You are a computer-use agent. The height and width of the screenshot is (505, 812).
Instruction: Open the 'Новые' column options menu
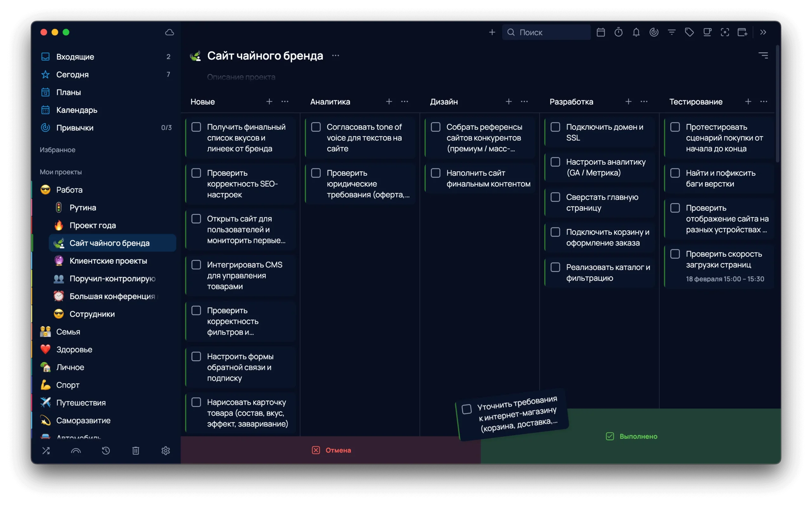coord(285,102)
